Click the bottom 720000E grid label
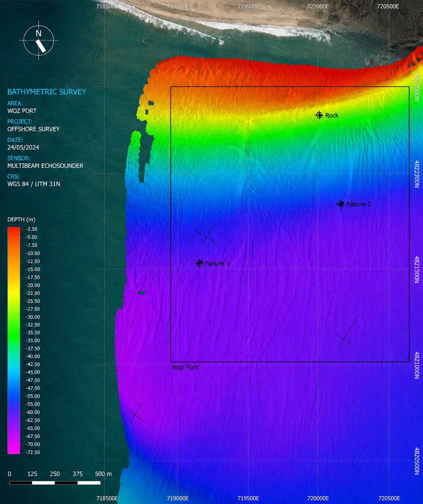423x504 pixels. pos(318,498)
